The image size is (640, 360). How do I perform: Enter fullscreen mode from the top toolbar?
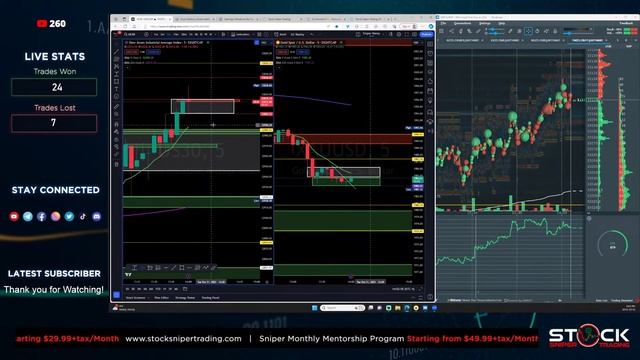(x=407, y=34)
